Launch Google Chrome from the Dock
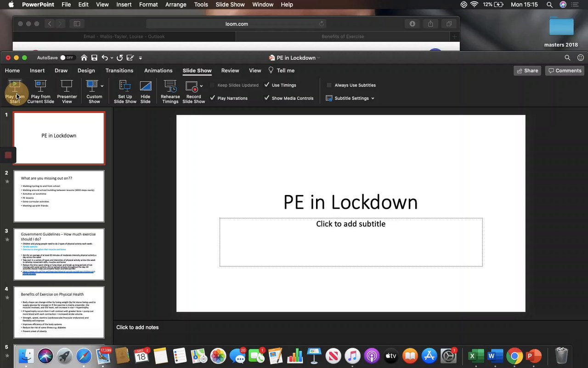Viewport: 588px width, 368px height. click(514, 356)
